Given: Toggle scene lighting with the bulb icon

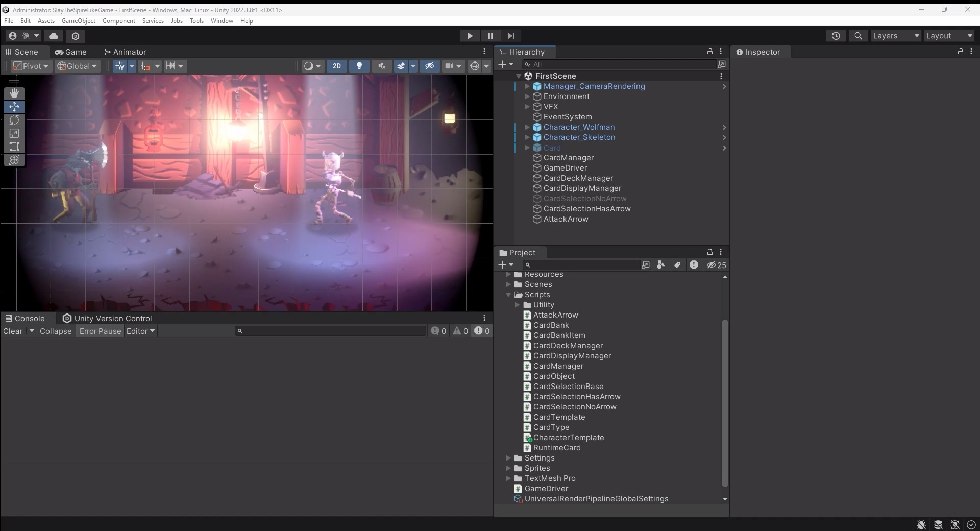Looking at the screenshot, I should [x=359, y=66].
